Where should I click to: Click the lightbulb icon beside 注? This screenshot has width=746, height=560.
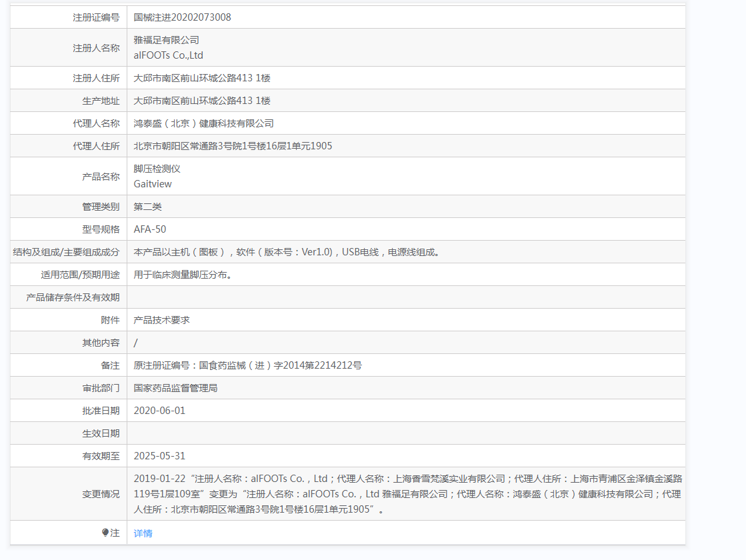coord(105,533)
